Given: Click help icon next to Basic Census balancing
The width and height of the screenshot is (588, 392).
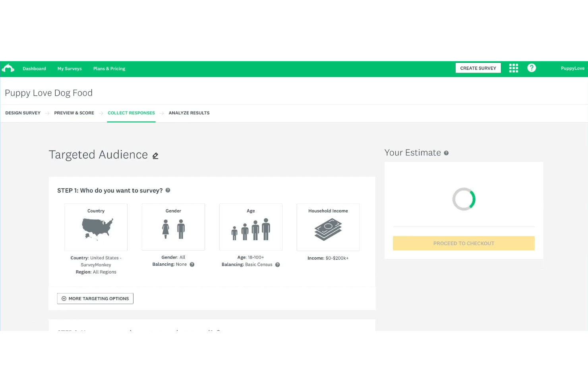Looking at the screenshot, I should coord(278,265).
